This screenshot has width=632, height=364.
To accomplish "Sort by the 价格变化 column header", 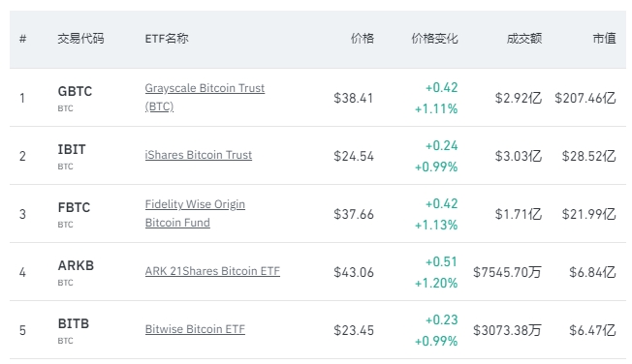I will [x=434, y=39].
